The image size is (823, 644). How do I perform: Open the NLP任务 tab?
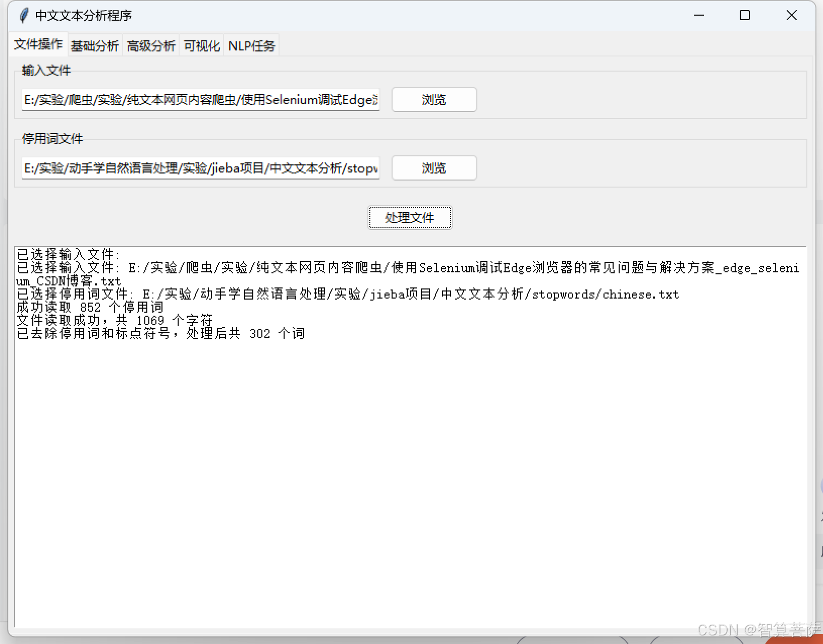coord(251,46)
